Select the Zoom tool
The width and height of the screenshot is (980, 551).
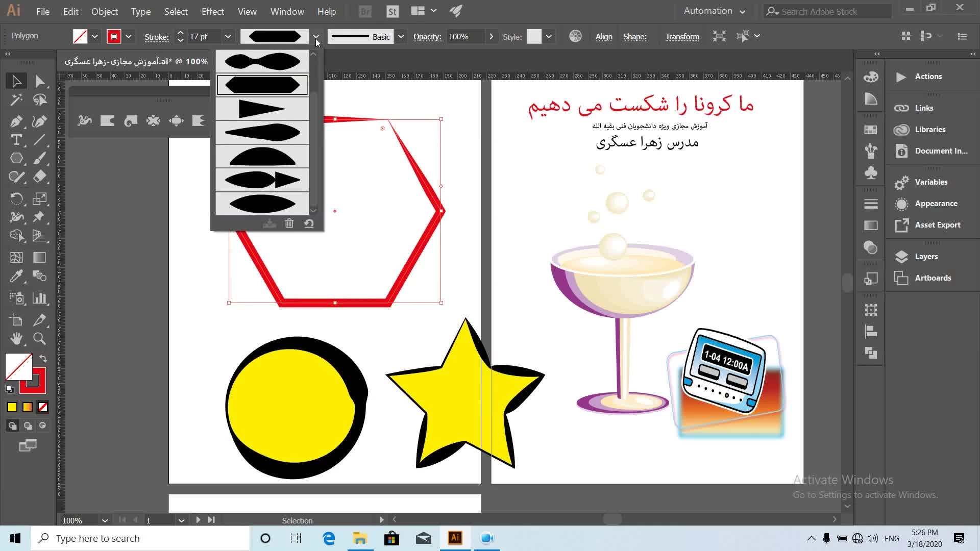click(39, 339)
